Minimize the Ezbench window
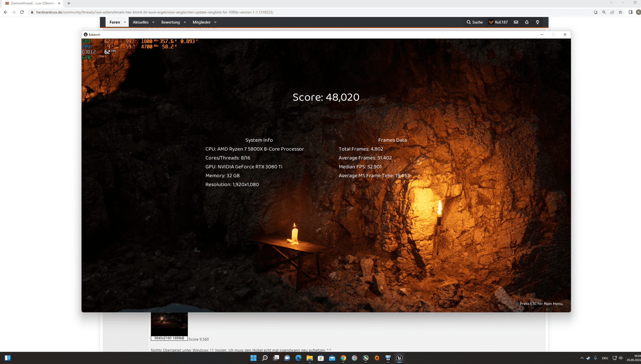The image size is (641, 364). pos(542,34)
